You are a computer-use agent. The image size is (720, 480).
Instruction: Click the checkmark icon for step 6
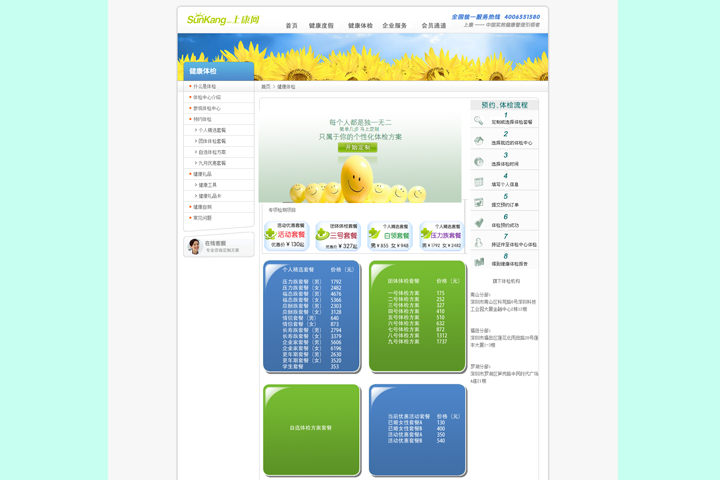point(479,223)
